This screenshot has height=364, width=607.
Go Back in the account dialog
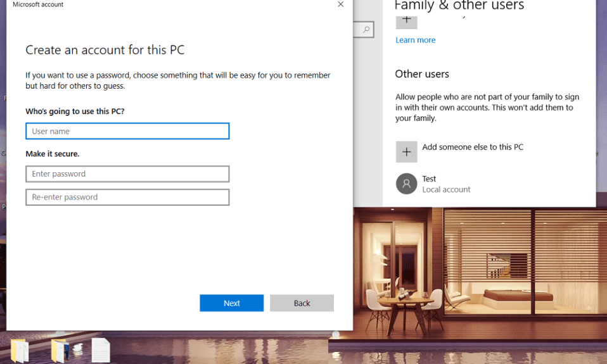[302, 303]
